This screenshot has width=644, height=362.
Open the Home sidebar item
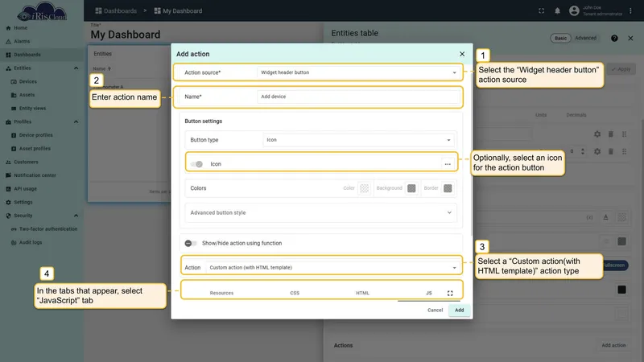(x=21, y=28)
